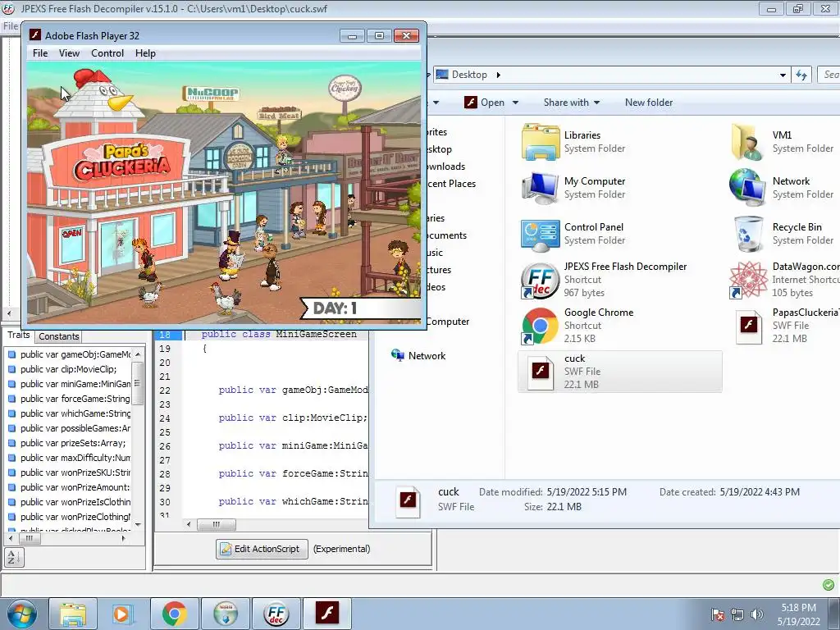Open the Help menu in Flash Player
The height and width of the screenshot is (630, 840).
pos(145,53)
